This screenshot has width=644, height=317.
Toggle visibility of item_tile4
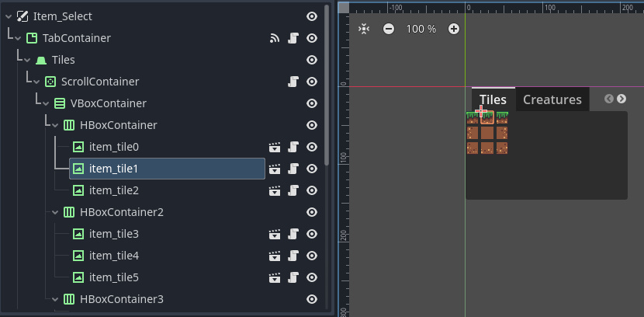tap(312, 256)
